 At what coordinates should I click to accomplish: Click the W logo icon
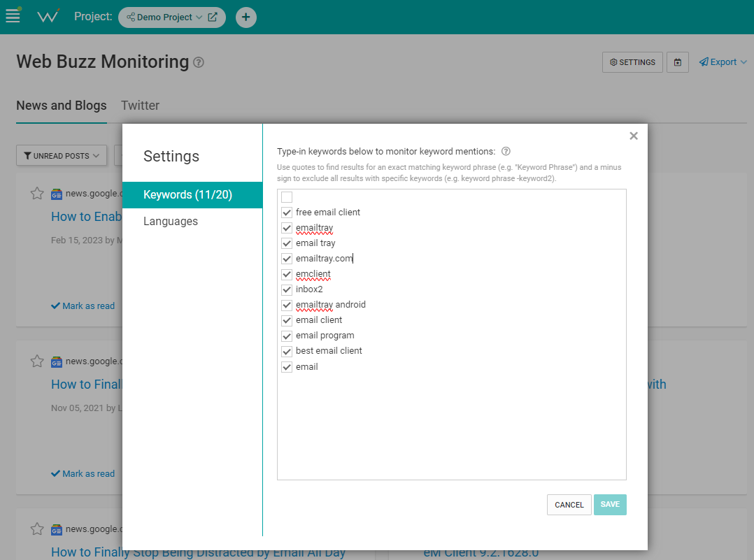tap(48, 16)
